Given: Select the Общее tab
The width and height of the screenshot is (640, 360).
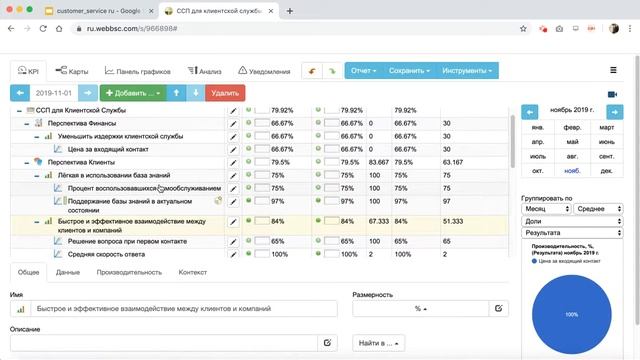Looking at the screenshot, I should point(28,272).
